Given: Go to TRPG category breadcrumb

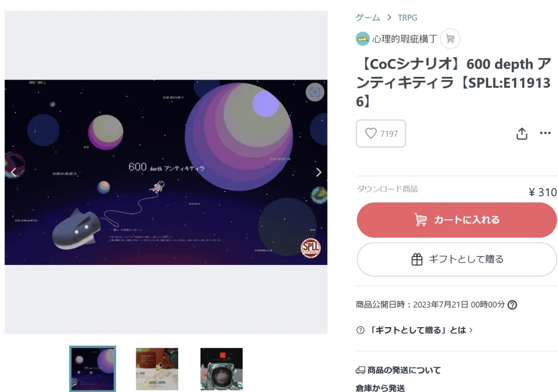Looking at the screenshot, I should (x=408, y=17).
